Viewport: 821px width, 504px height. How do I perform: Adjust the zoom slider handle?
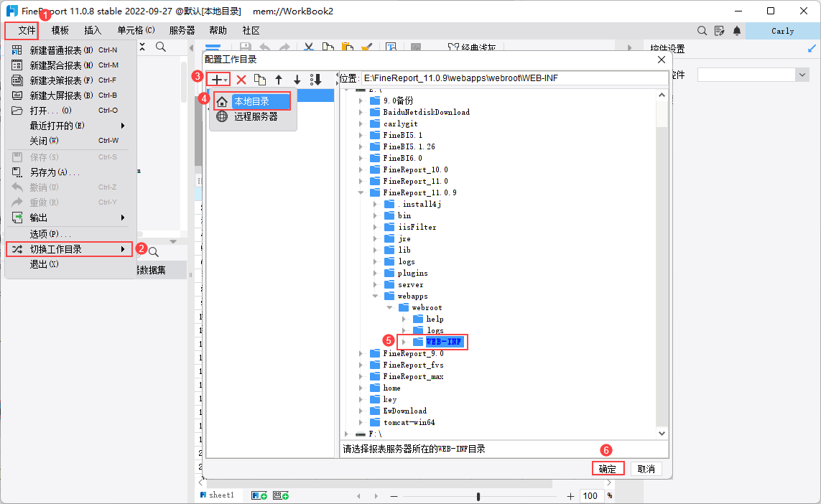478,496
